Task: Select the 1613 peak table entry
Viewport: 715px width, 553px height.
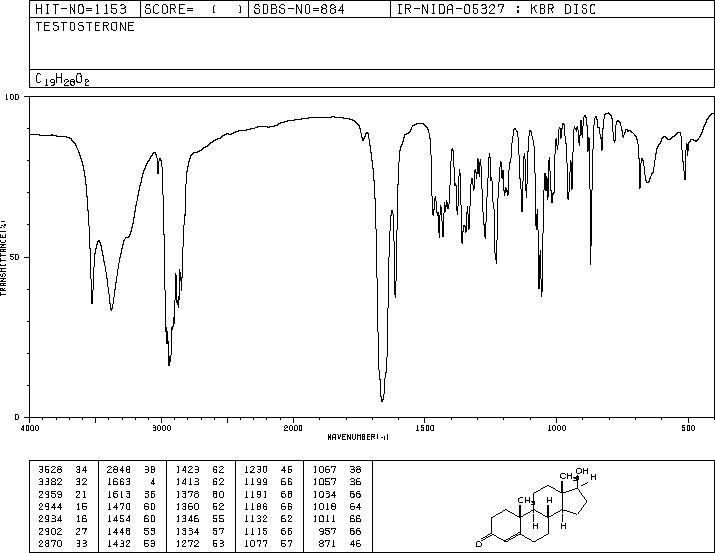Action: 131,494
